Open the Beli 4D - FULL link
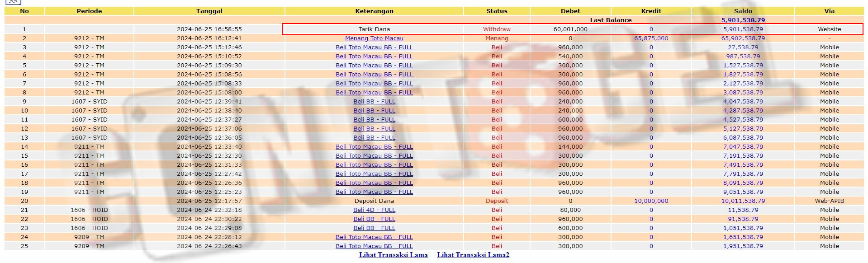Viewport: 868px width, 263px height. point(374,210)
